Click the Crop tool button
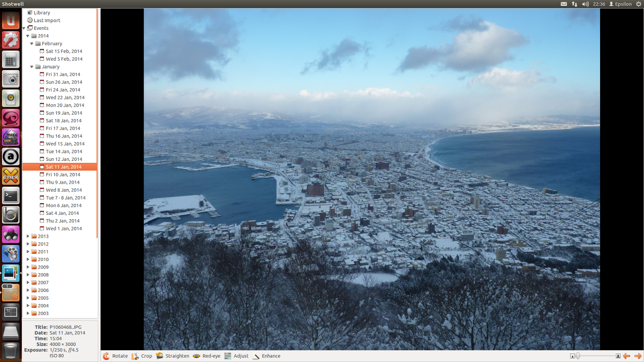Image resolution: width=644 pixels, height=362 pixels. coord(142,356)
